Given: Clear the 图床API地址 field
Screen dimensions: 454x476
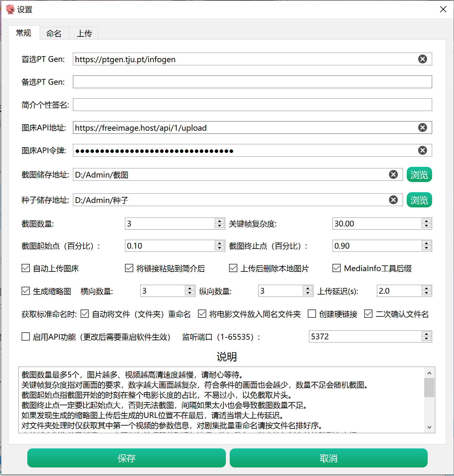Looking at the screenshot, I should (x=422, y=127).
